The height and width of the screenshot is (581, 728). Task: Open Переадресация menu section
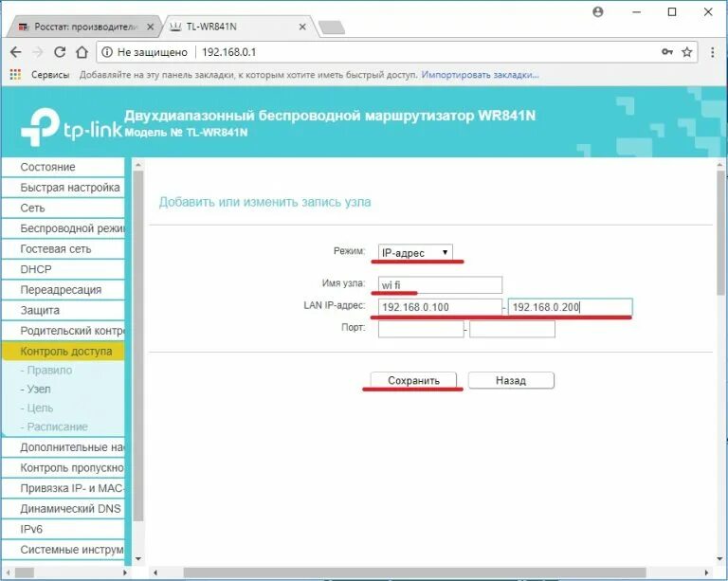(x=64, y=290)
